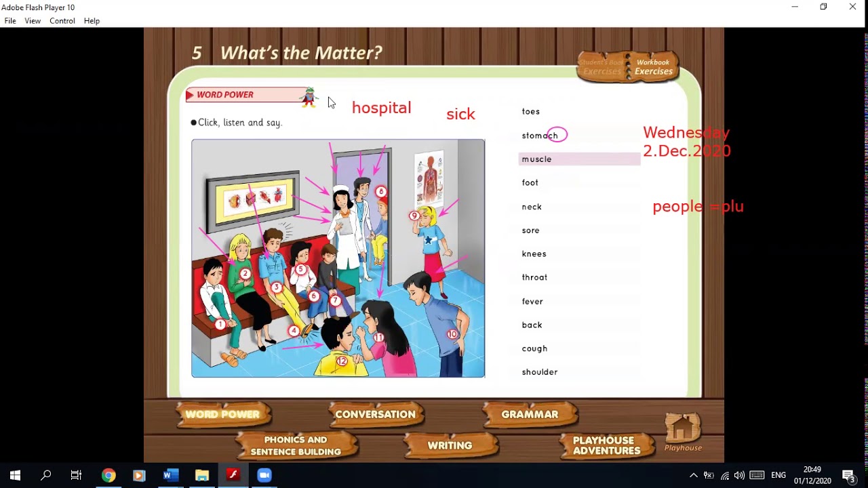Click number 11 marker on coughing girl

[378, 338]
